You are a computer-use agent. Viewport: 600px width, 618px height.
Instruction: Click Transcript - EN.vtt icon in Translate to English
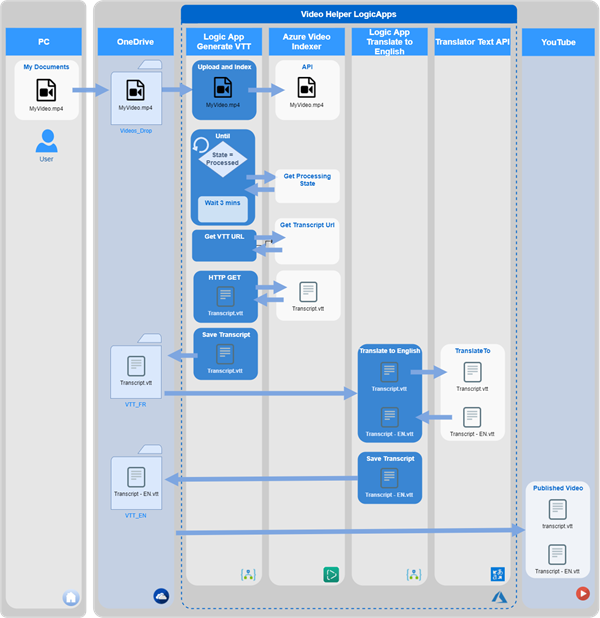coord(389,417)
